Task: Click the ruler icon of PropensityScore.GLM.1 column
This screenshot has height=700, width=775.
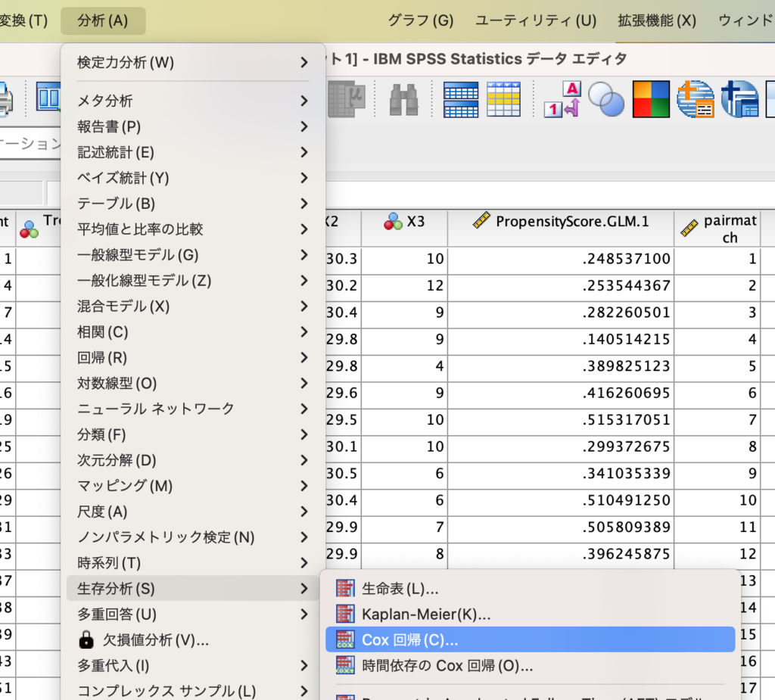Action: 481,220
